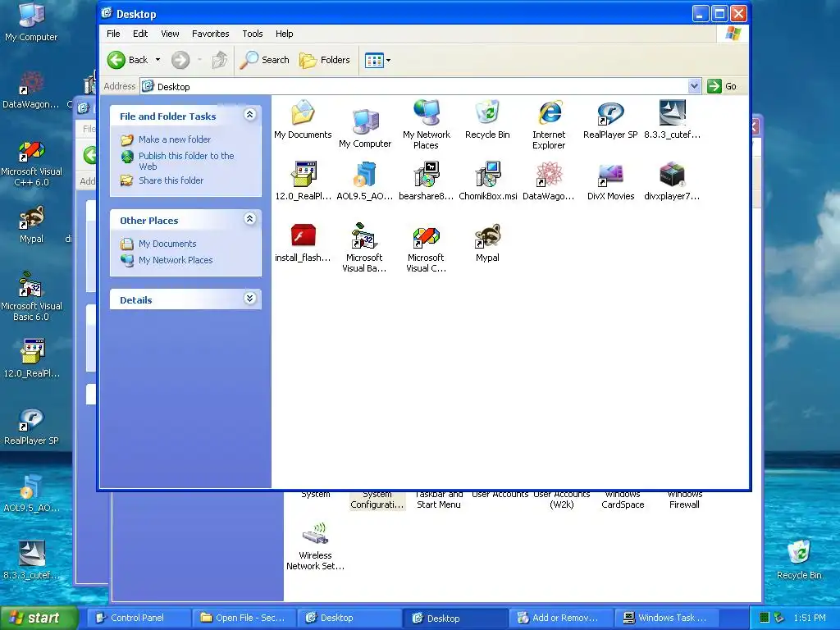This screenshot has width=840, height=630.
Task: Open the View menu
Action: tap(170, 34)
